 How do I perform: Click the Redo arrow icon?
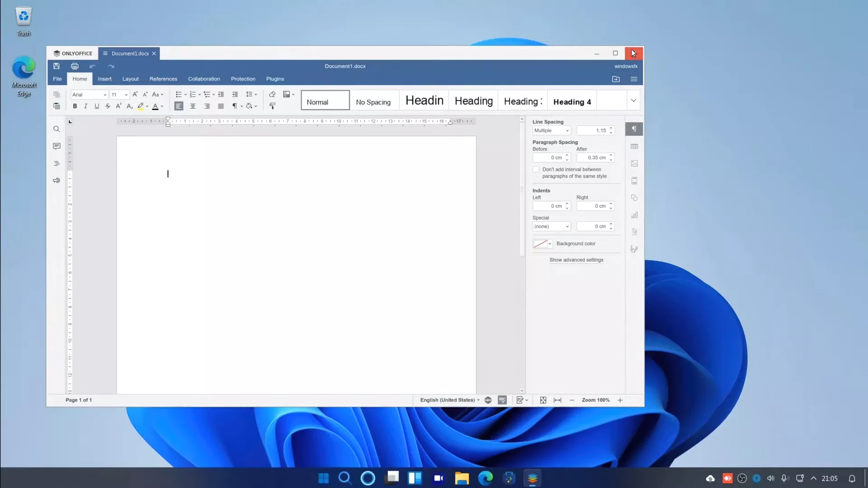111,66
